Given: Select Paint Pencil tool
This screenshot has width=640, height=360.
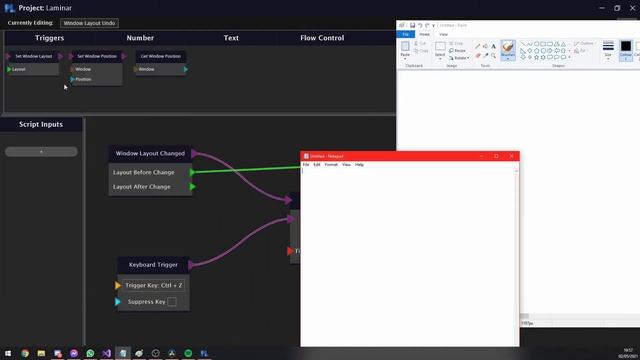Looking at the screenshot, I should pos(477,47).
